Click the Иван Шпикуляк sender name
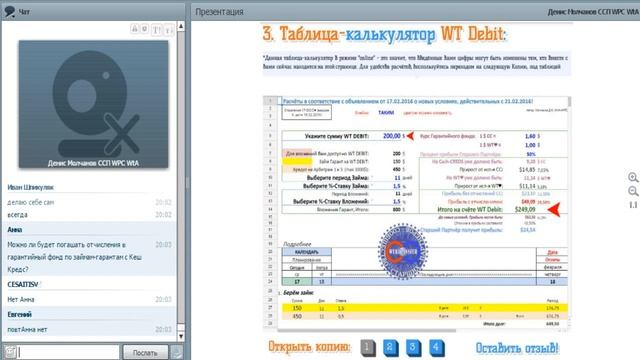The width and height of the screenshot is (640, 360). (x=31, y=187)
